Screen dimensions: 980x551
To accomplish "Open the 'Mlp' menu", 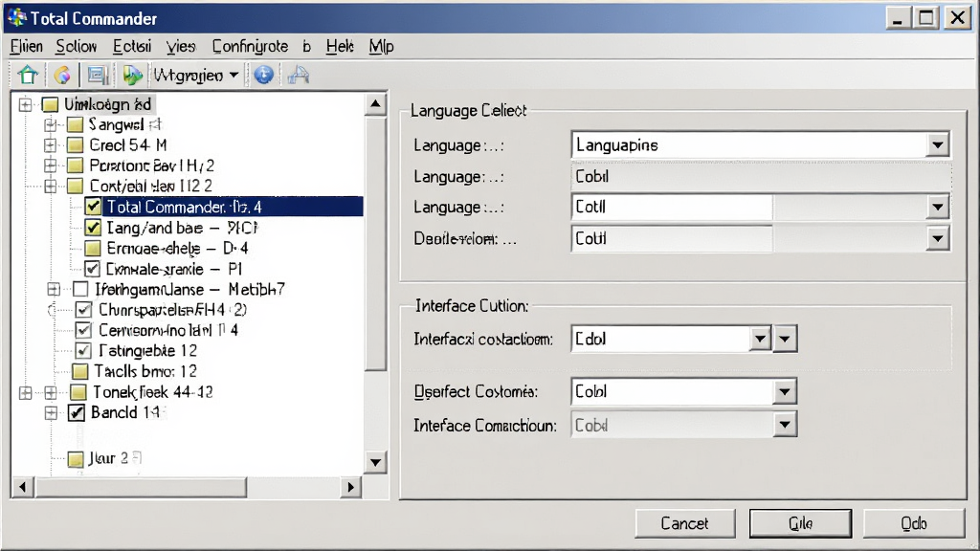I will tap(381, 46).
